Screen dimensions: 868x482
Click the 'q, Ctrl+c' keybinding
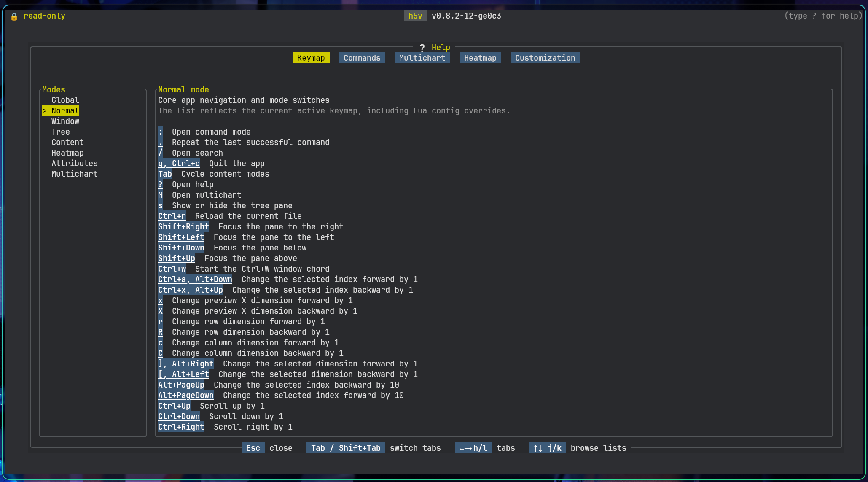tap(179, 164)
